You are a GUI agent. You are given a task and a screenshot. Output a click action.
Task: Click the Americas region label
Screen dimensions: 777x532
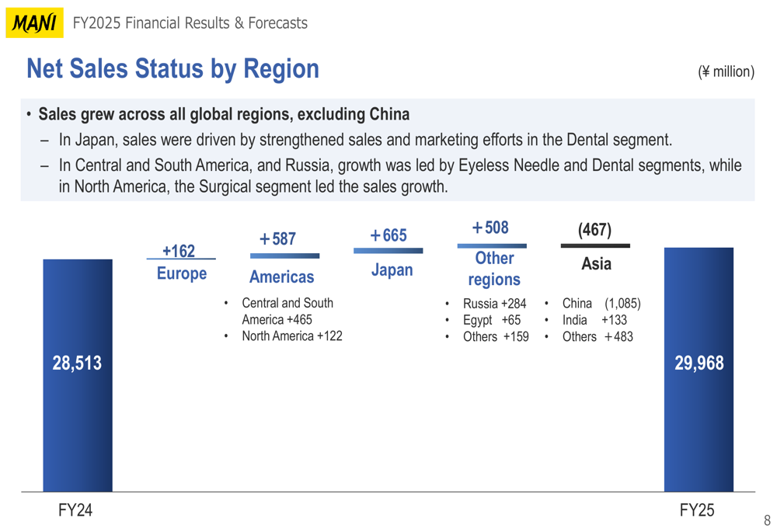281,277
